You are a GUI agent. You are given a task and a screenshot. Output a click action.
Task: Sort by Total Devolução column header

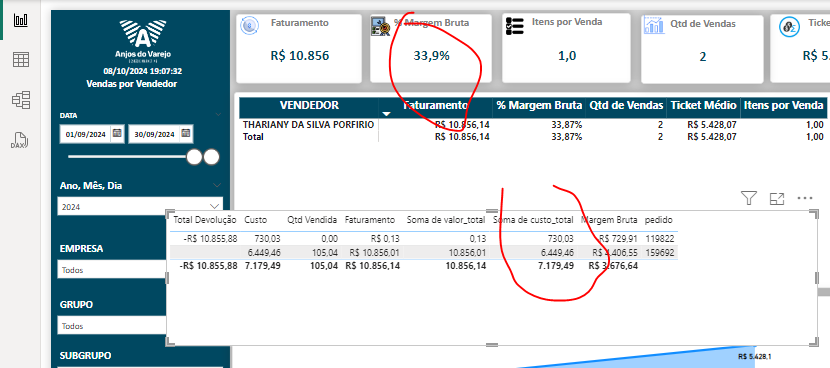pyautogui.click(x=205, y=219)
